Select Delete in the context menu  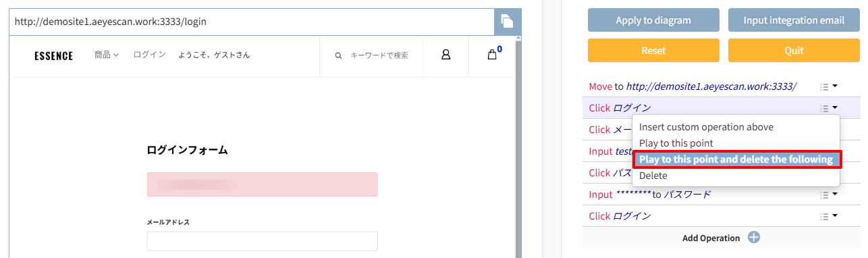click(x=653, y=176)
